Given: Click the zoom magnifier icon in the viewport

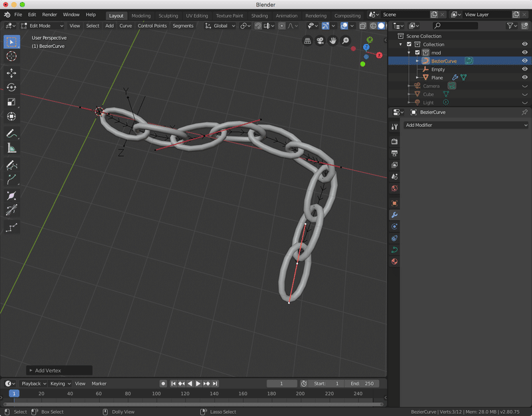Looking at the screenshot, I should tap(345, 41).
